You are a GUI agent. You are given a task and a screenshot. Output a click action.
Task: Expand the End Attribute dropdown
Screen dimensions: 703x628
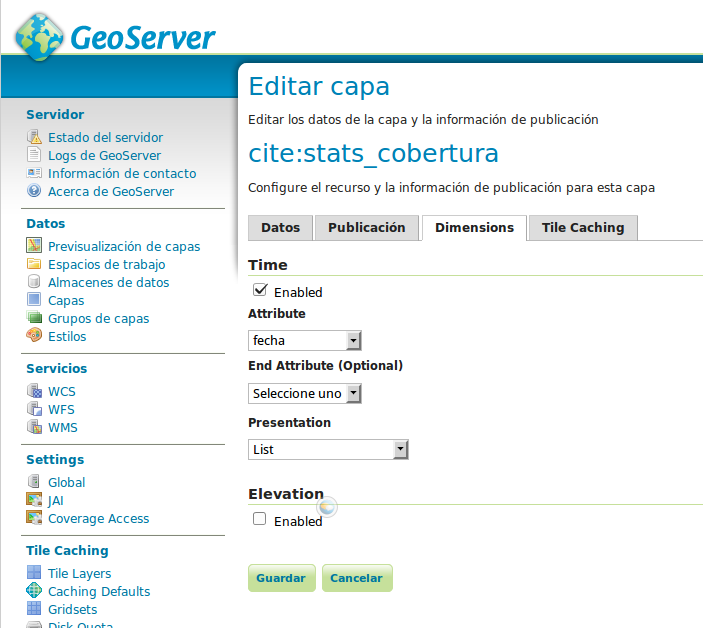(x=304, y=394)
